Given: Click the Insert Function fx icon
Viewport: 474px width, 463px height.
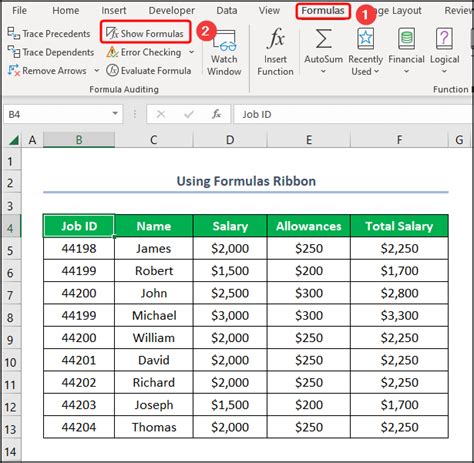Looking at the screenshot, I should pos(276,38).
